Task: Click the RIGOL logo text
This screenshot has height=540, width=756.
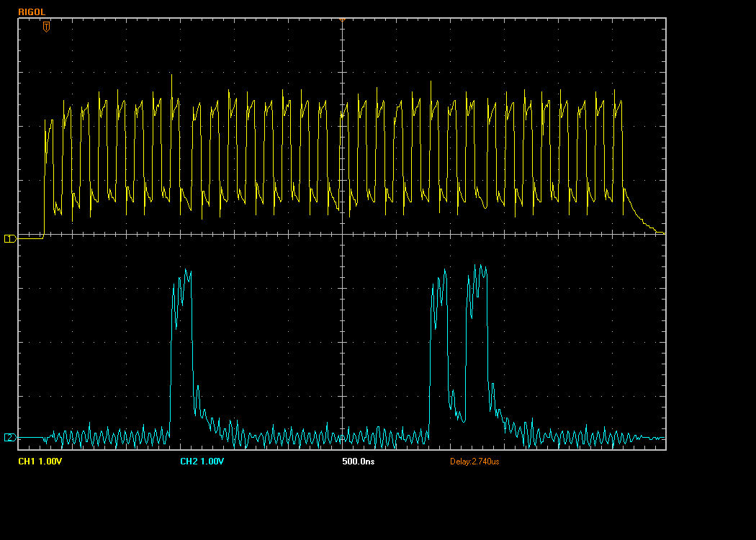Action: pos(32,12)
